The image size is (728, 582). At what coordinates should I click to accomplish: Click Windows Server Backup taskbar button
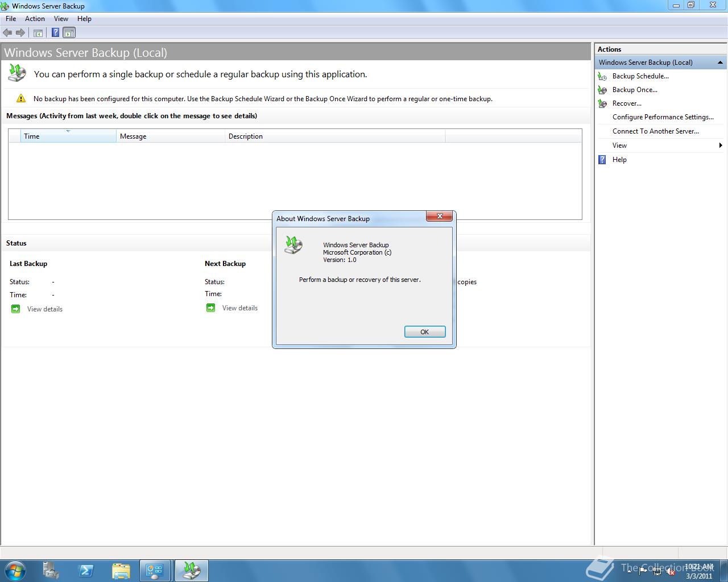(191, 570)
